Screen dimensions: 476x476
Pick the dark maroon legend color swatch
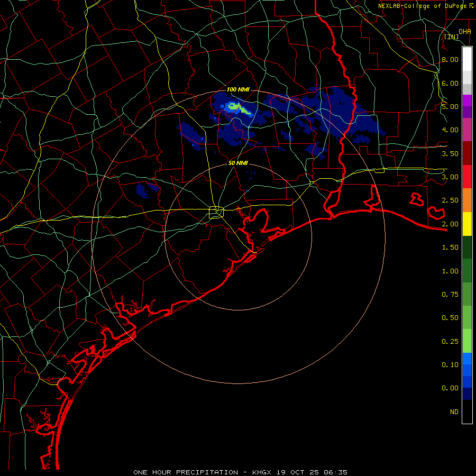467,153
